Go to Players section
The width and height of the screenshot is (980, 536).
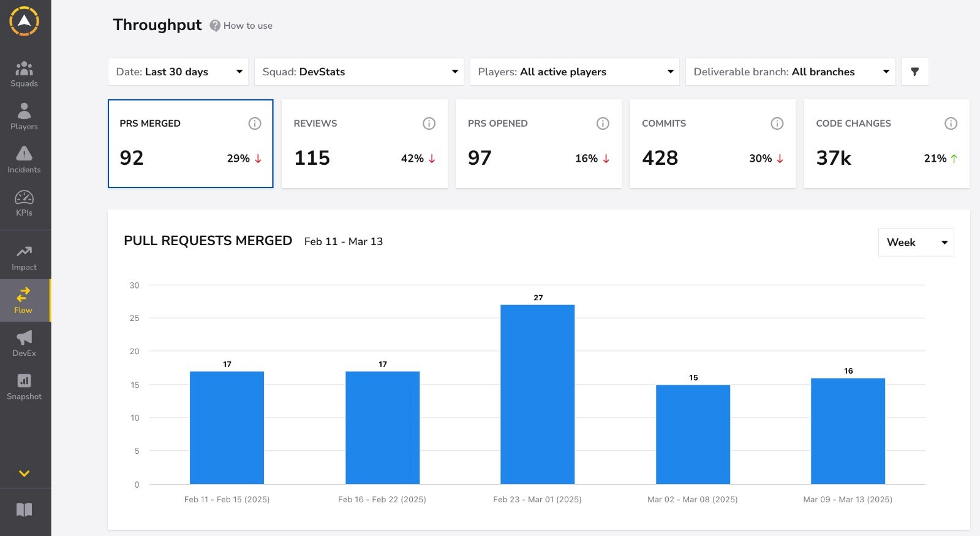pos(24,117)
